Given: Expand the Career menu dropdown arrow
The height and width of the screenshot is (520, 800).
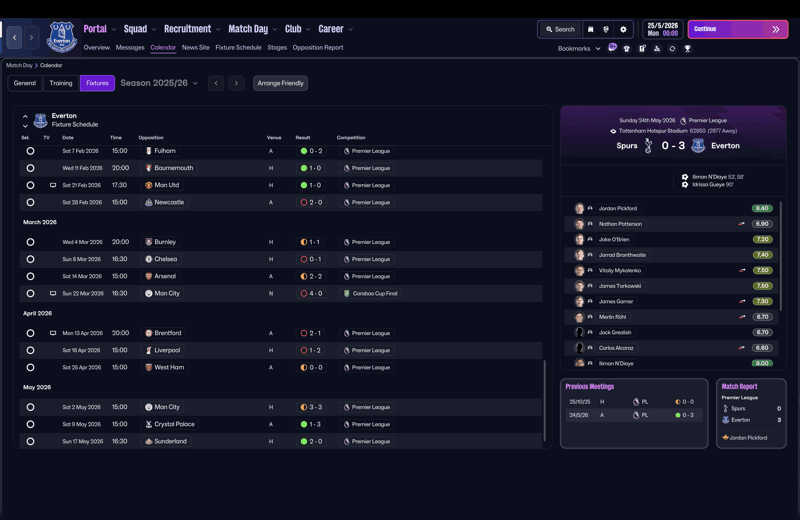Looking at the screenshot, I should click(x=350, y=30).
